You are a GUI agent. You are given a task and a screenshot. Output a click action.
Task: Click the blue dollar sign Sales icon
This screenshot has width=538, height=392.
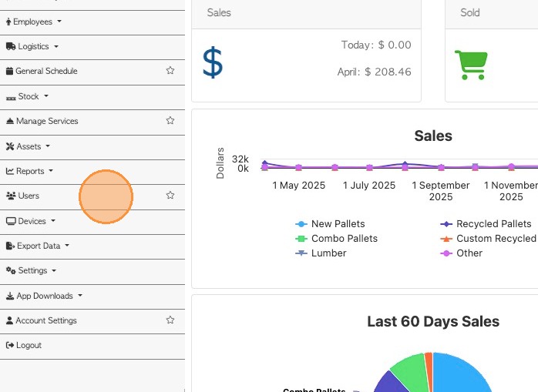click(x=213, y=62)
